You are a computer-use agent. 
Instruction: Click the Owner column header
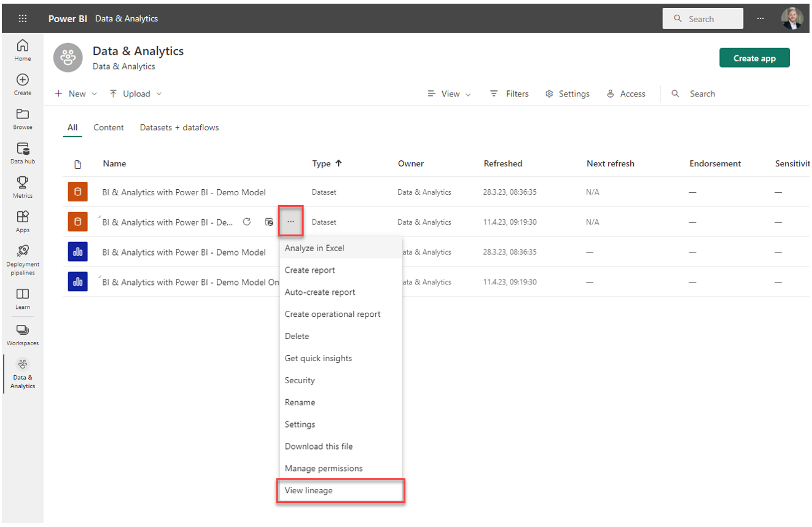[x=411, y=163]
